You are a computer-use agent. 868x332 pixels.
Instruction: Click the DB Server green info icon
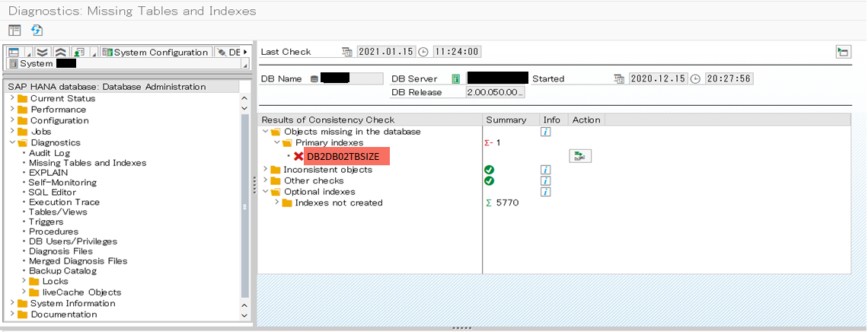[x=456, y=78]
